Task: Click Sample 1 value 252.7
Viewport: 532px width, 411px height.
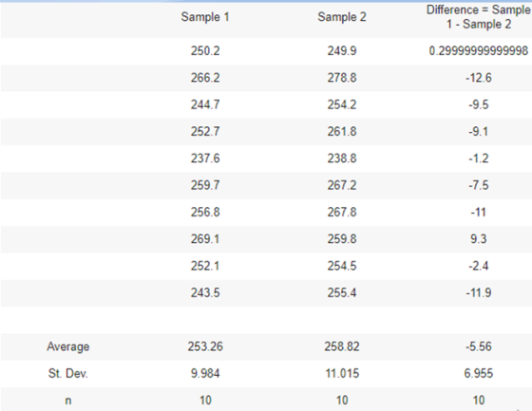Action: pos(205,131)
